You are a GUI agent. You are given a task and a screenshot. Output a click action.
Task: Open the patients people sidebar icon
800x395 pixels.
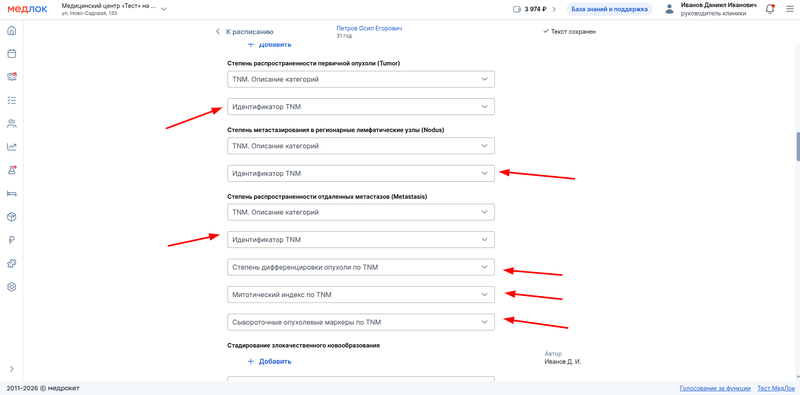point(12,123)
